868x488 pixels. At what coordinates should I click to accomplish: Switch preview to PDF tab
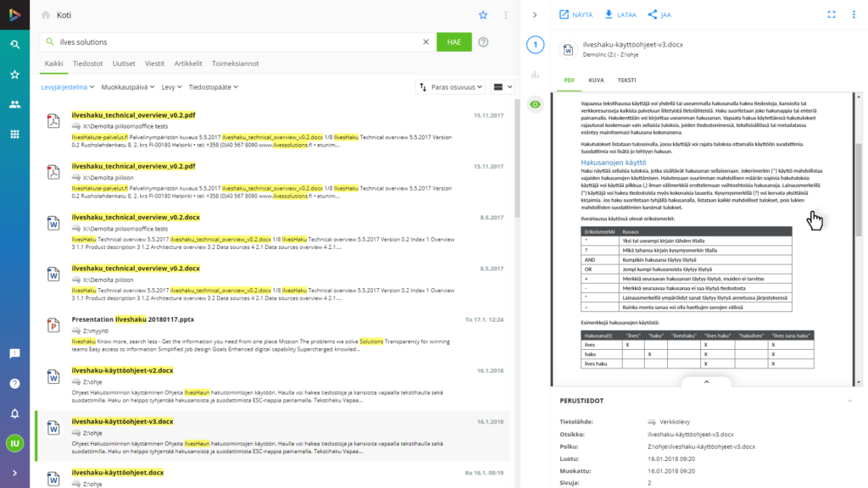(x=569, y=80)
